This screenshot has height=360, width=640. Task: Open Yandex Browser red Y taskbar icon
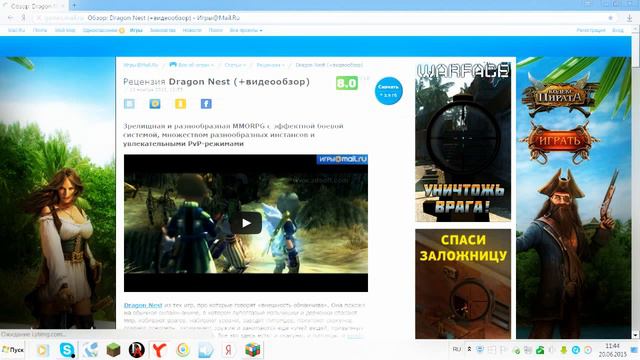pos(160,350)
